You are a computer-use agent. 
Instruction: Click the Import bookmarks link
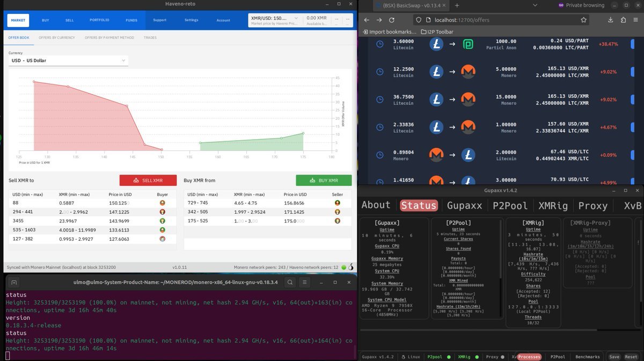click(x=391, y=32)
